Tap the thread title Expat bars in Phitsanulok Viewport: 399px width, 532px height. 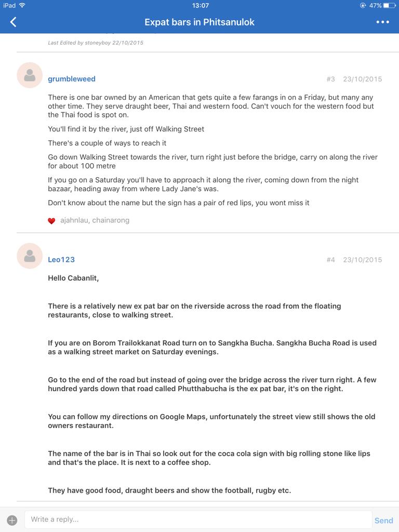199,22
